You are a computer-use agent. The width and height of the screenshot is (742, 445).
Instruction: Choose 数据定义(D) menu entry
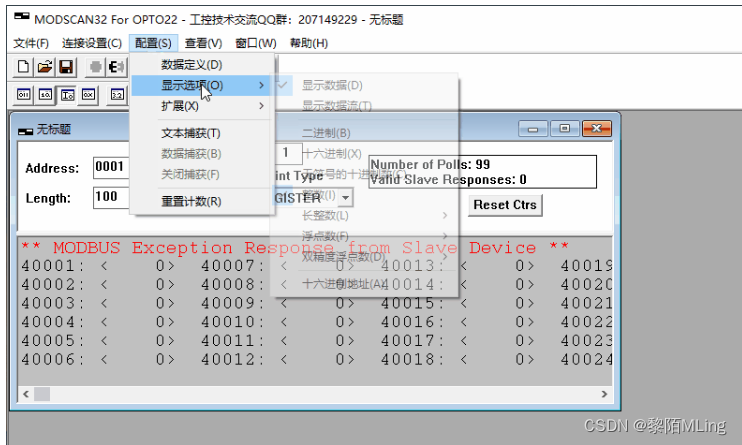coord(202,64)
